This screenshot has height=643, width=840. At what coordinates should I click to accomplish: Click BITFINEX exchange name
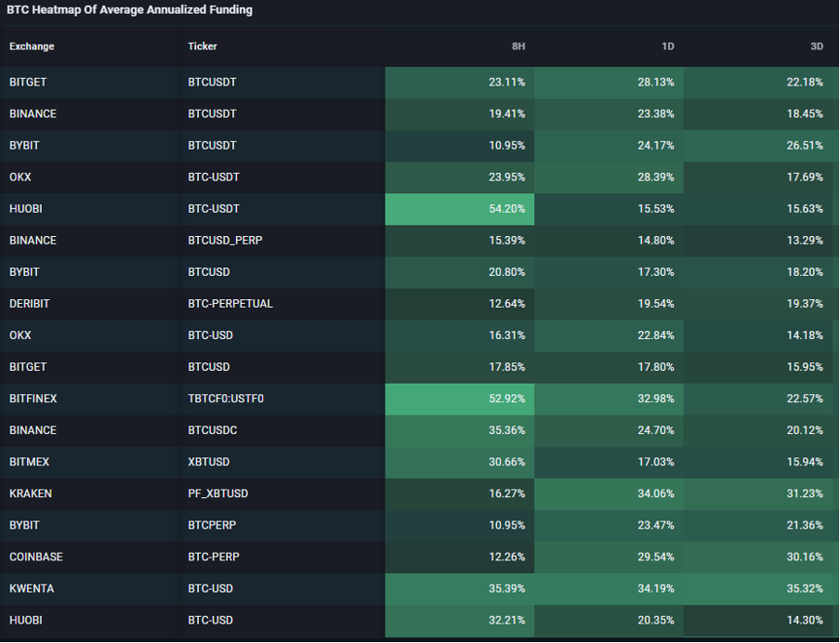coord(33,399)
